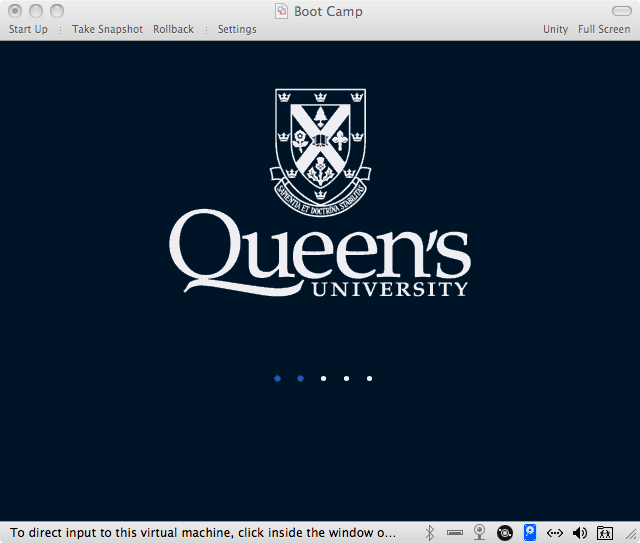Click the CD/DVD drive status icon

click(505, 533)
